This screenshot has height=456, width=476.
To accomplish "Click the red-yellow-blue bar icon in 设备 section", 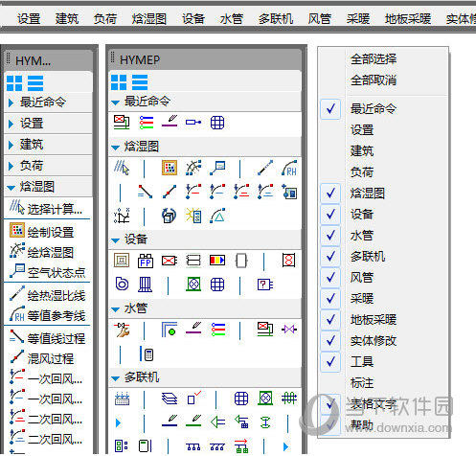I will tap(217, 261).
